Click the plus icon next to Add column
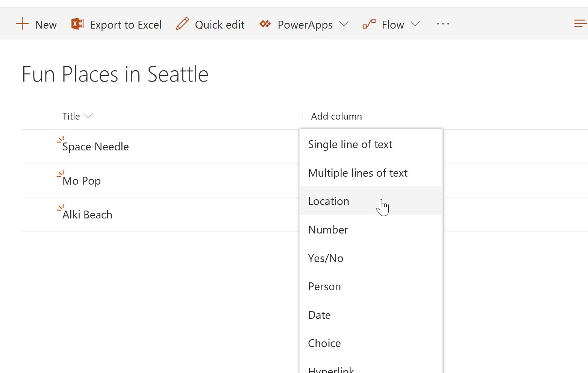588x373 pixels. [x=302, y=116]
